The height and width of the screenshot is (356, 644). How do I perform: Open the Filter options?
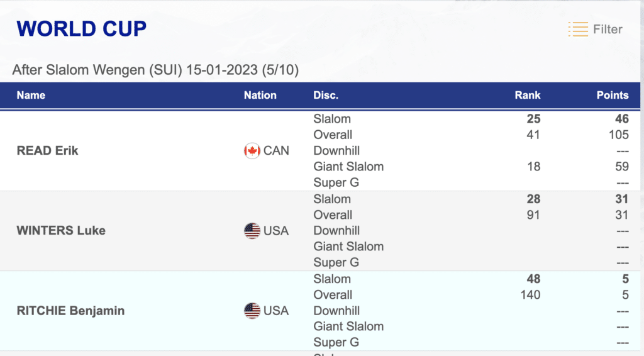(x=607, y=29)
